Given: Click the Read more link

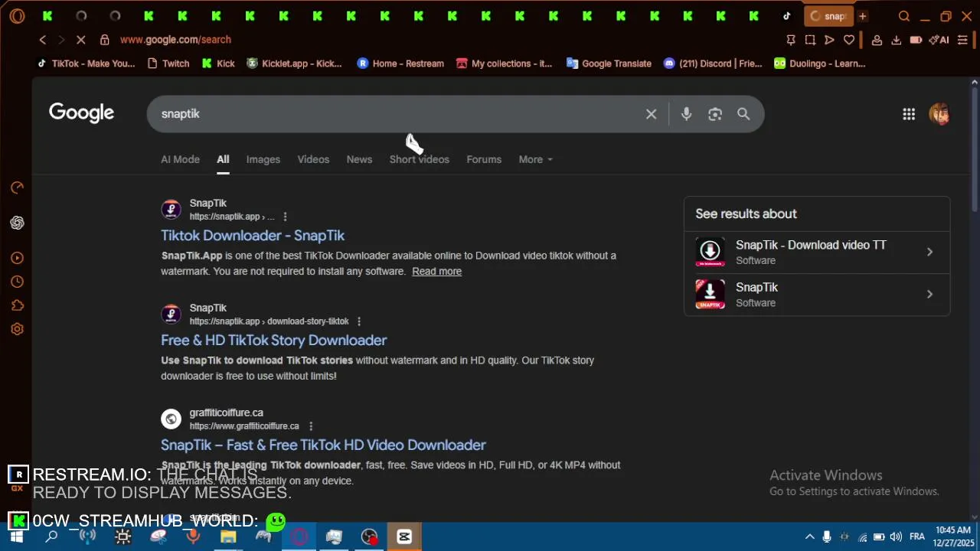Looking at the screenshot, I should (436, 272).
